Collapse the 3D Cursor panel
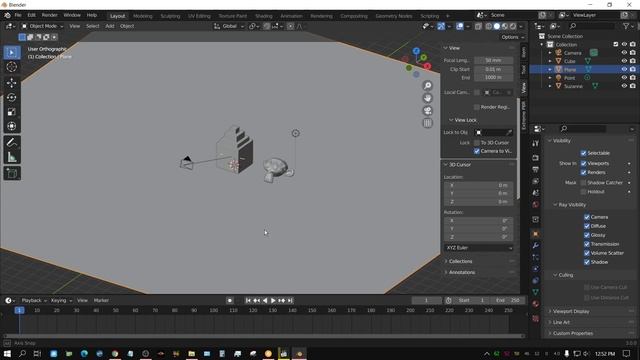Viewport: 640px width, 360px height. tap(460, 164)
